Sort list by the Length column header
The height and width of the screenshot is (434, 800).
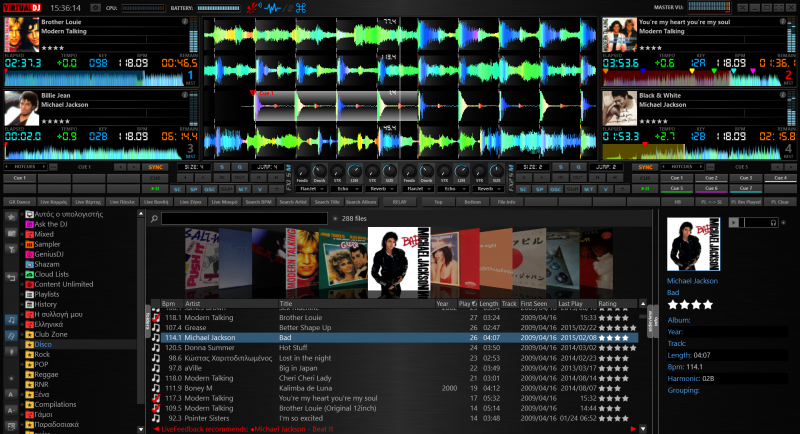tap(488, 303)
